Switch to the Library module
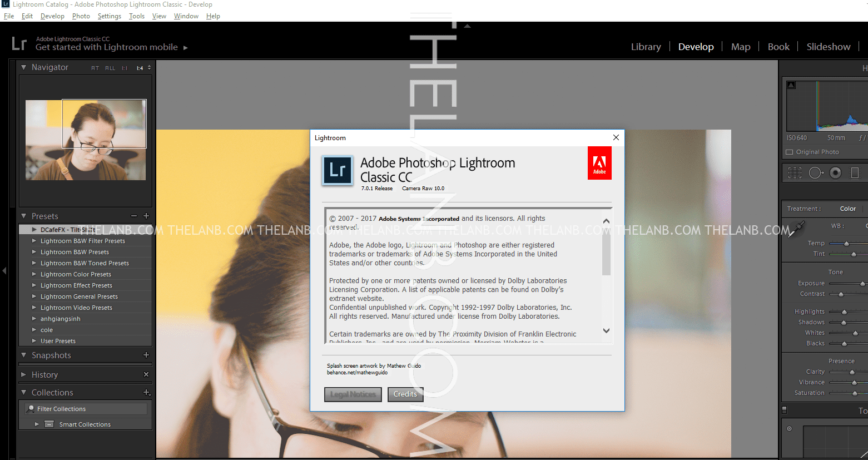 (646, 47)
